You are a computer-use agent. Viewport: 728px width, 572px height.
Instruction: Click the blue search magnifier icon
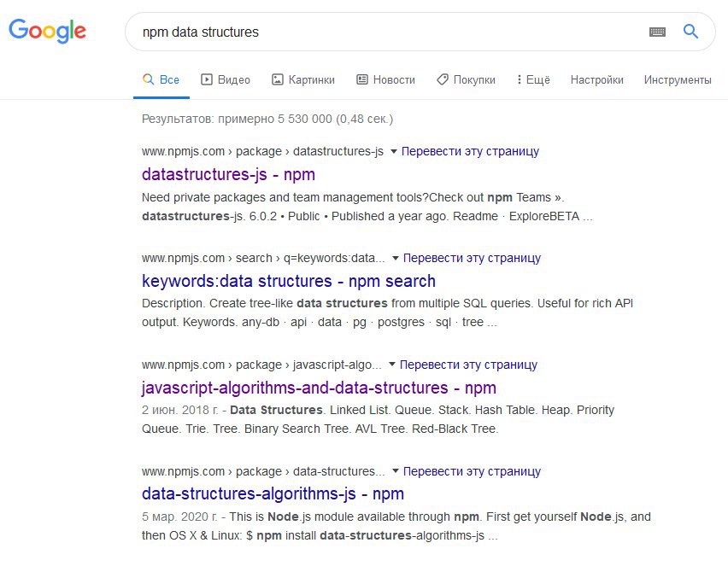point(691,32)
